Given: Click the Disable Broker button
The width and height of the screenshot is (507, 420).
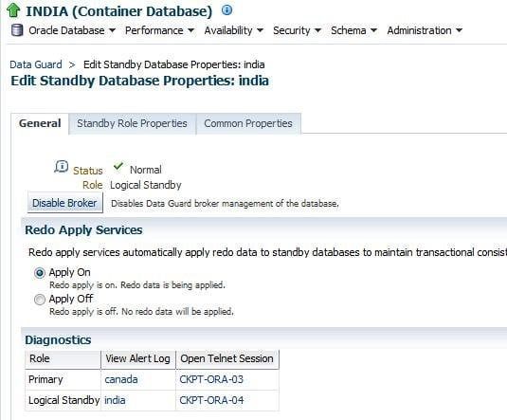Looking at the screenshot, I should 65,203.
